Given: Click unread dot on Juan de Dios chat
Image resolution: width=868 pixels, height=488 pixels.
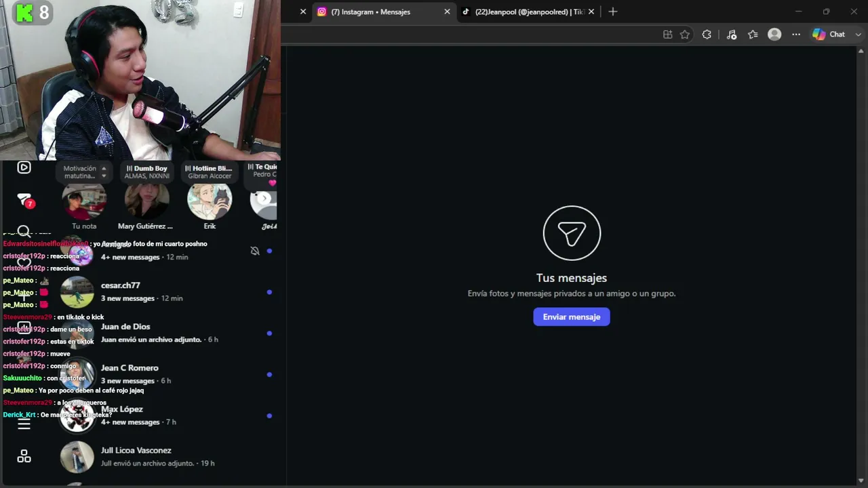Looking at the screenshot, I should (269, 333).
